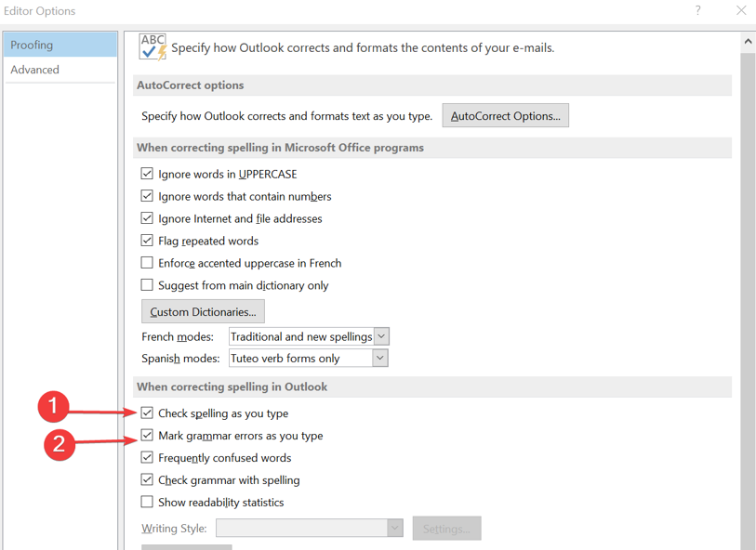Click the scrollbar up arrow

748,42
